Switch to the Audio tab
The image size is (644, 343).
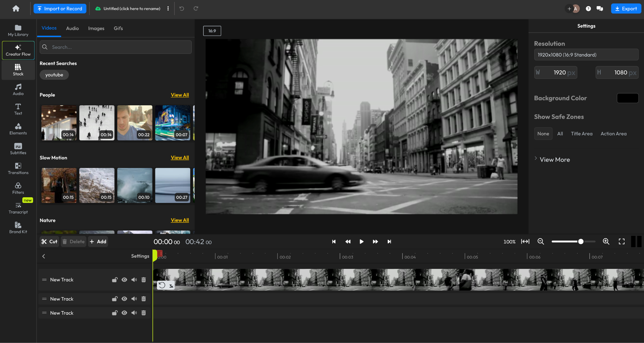point(72,28)
